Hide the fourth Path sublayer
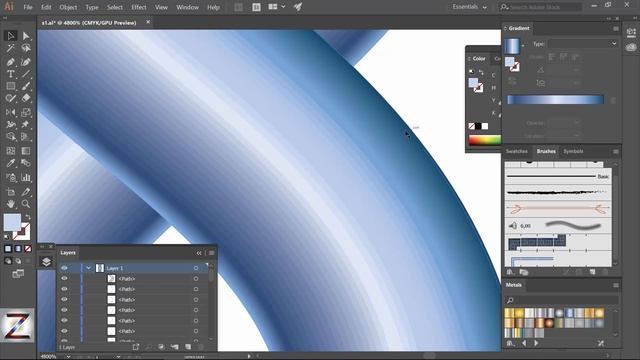The width and height of the screenshot is (640, 360). pyautogui.click(x=64, y=310)
